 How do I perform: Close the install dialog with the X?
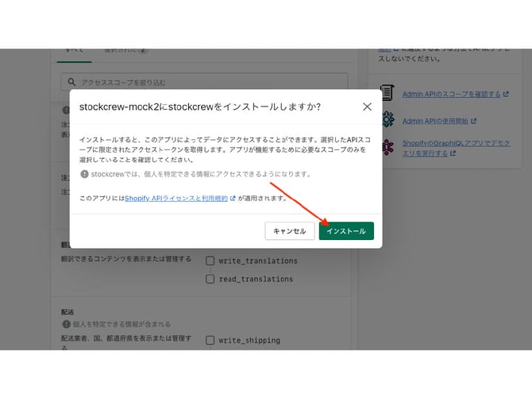[x=367, y=107]
